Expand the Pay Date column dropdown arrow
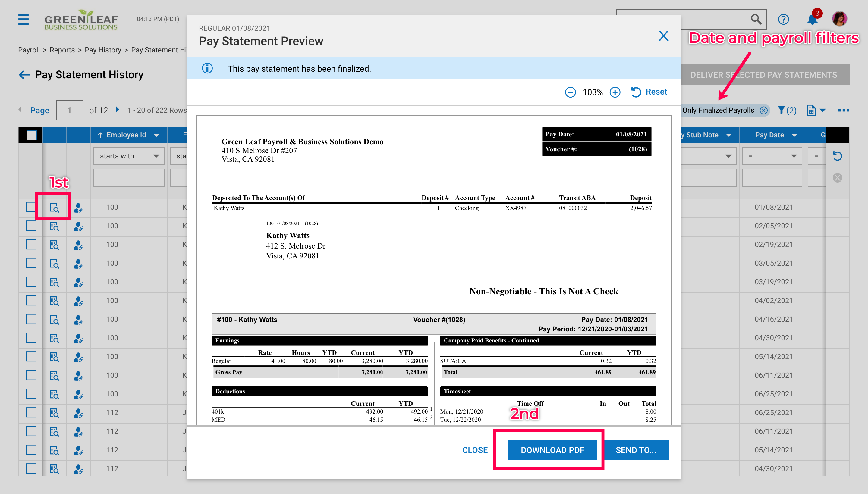This screenshot has width=868, height=494. [794, 135]
